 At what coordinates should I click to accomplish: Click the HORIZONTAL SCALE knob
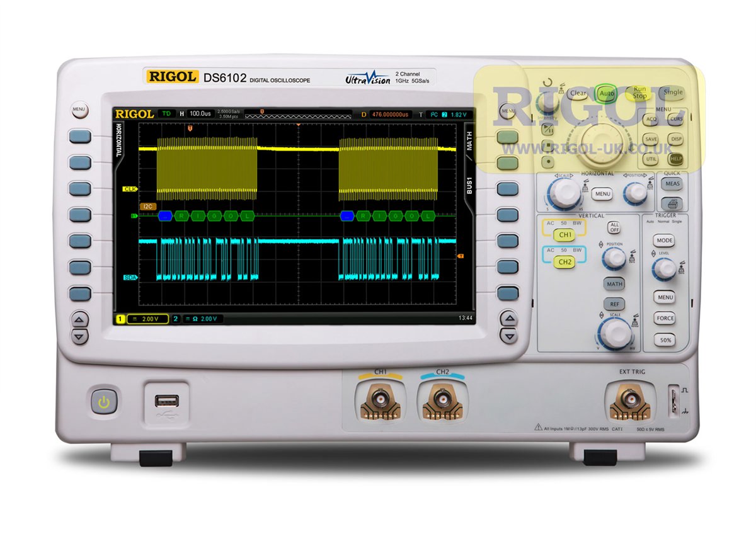(x=565, y=193)
